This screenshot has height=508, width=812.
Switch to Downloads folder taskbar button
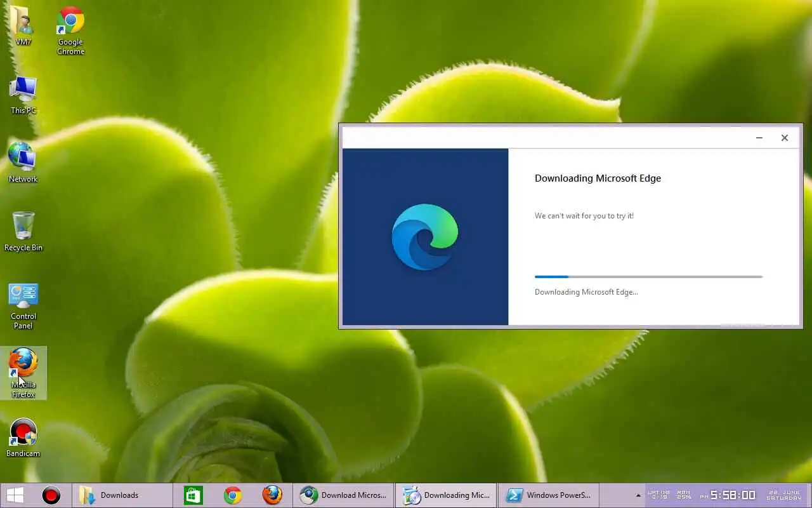coord(121,495)
